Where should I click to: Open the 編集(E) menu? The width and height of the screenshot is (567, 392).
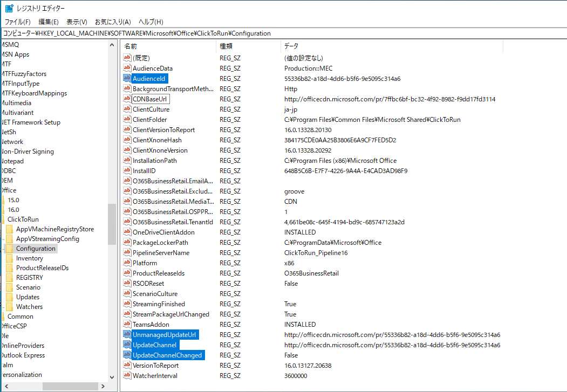(x=49, y=22)
